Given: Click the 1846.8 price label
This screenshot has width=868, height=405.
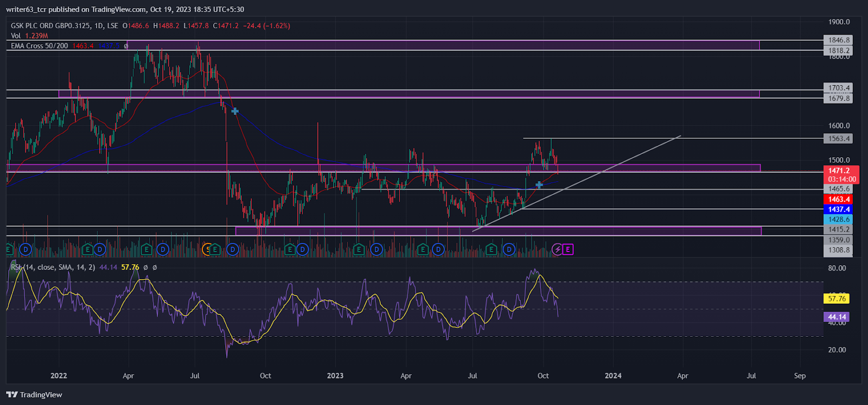Looking at the screenshot, I should tap(839, 40).
